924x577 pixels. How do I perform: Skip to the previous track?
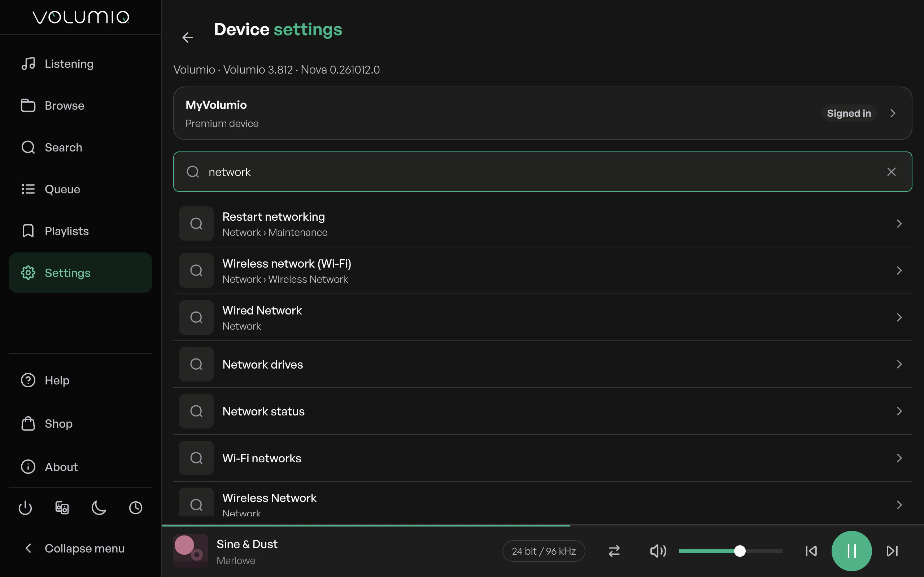point(811,551)
